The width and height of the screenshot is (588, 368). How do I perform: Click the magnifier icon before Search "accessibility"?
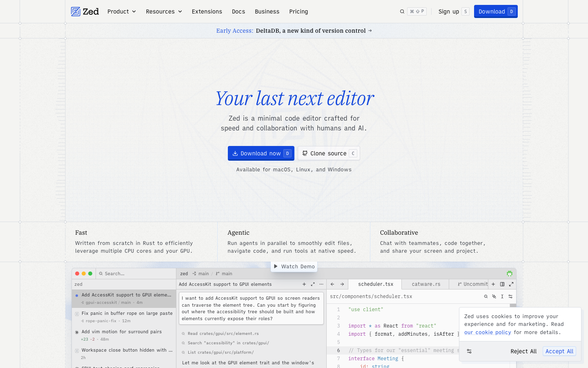pyautogui.click(x=183, y=343)
